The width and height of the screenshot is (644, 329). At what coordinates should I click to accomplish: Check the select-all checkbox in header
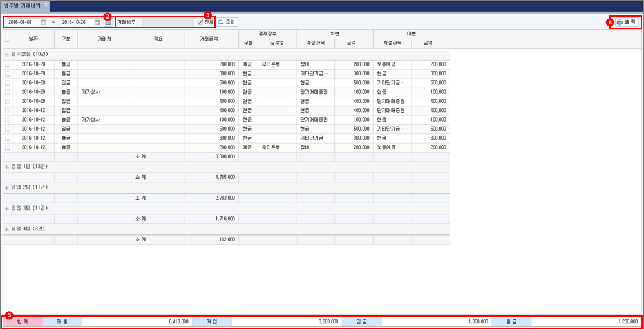pos(8,39)
